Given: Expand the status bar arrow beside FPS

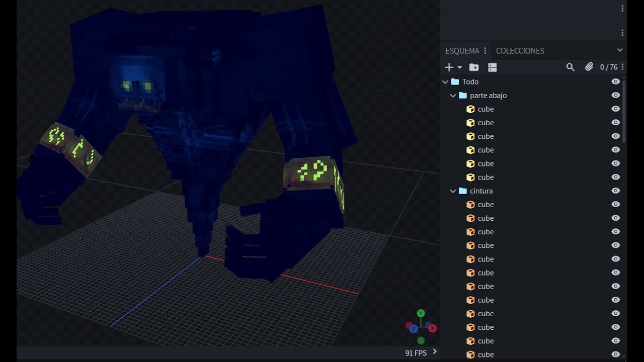Looking at the screenshot, I should 435,351.
